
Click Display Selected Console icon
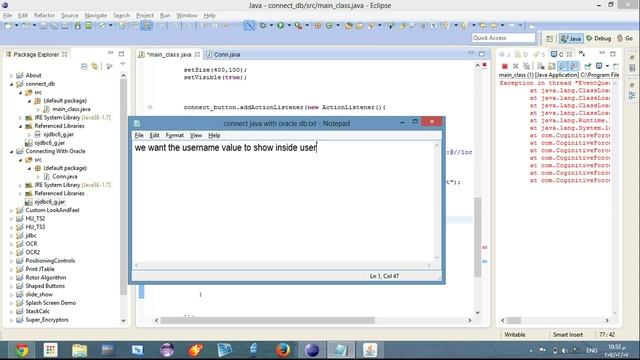(x=599, y=66)
